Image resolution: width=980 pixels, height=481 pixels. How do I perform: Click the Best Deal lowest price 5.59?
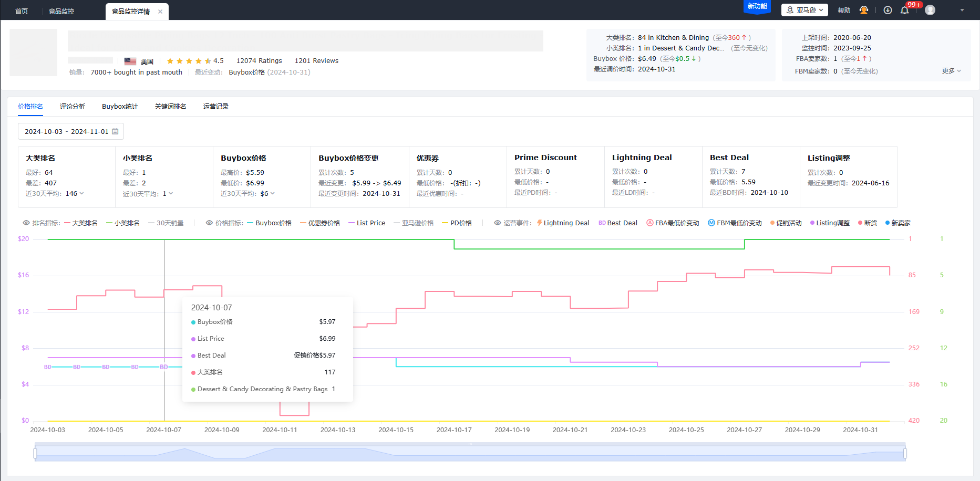point(748,182)
